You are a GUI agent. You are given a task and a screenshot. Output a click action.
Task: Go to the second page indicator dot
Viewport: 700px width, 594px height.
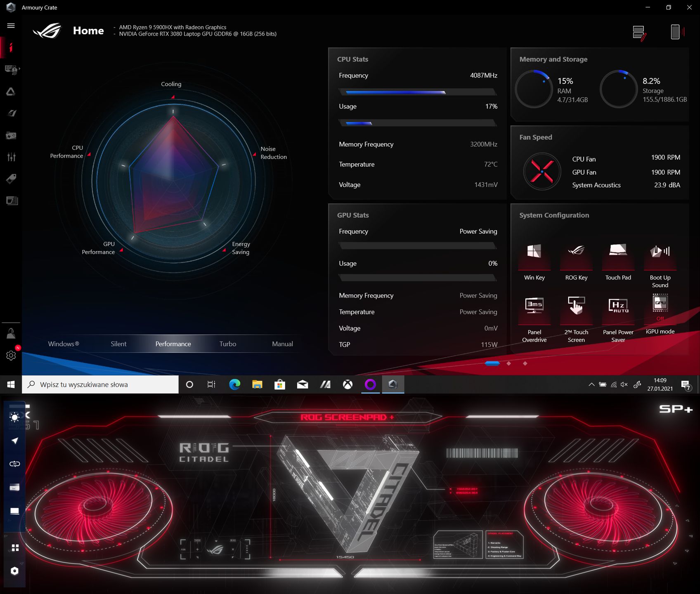click(508, 363)
